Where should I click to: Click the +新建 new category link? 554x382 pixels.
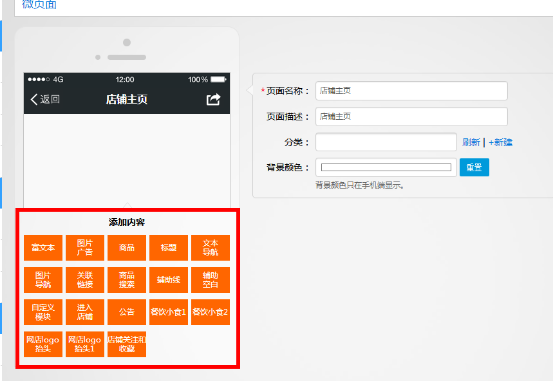pos(500,142)
